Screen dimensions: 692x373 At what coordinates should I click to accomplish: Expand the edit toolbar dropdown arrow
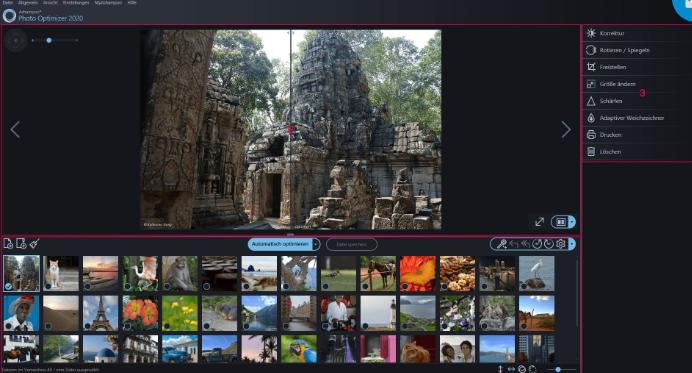point(572,244)
